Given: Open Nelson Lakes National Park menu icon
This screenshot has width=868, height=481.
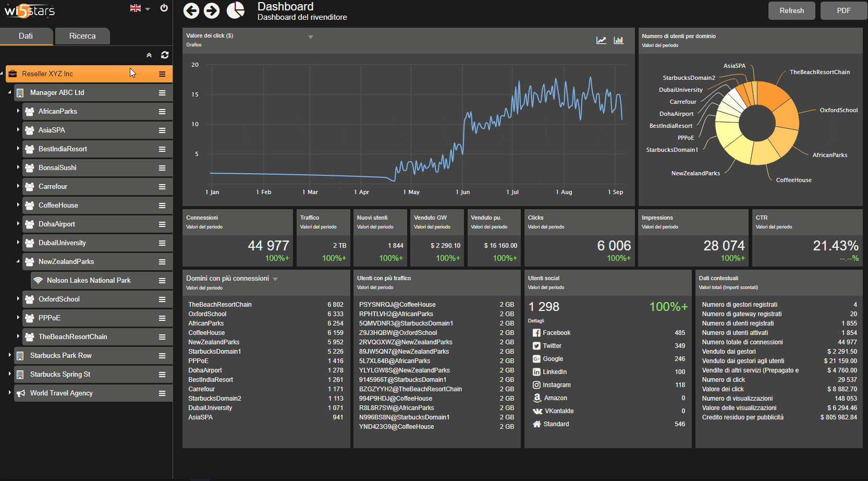Looking at the screenshot, I should 162,281.
